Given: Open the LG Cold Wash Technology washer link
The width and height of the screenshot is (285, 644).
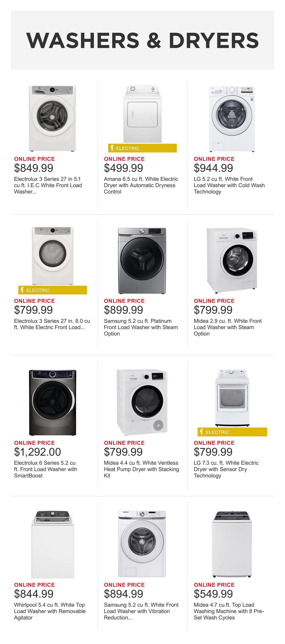Looking at the screenshot, I should tap(229, 185).
